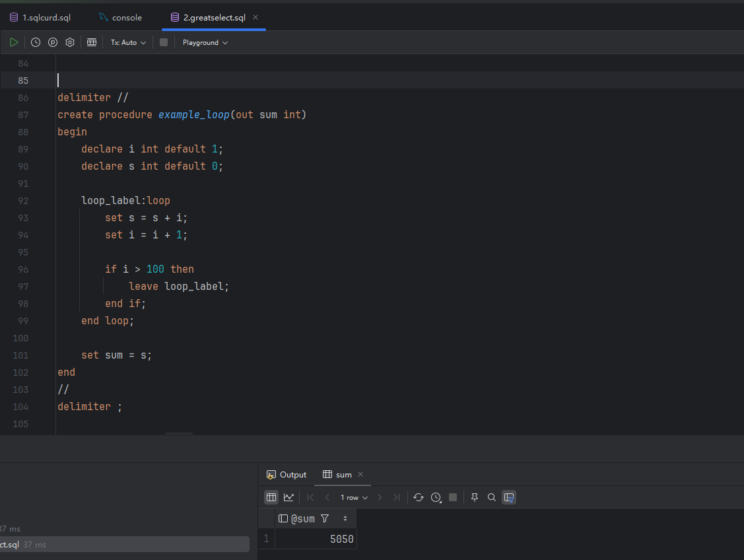Search in results with magnifier icon
The image size is (744, 560).
click(492, 497)
